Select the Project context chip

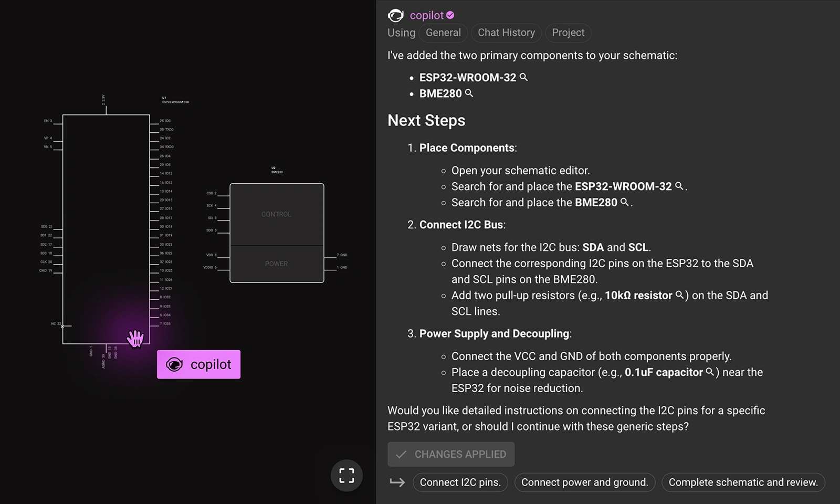point(568,33)
